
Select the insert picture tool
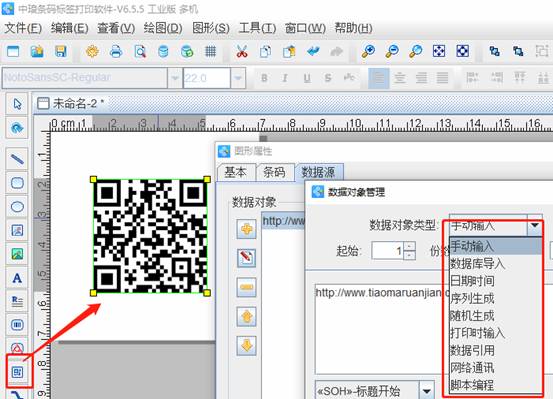tap(17, 254)
